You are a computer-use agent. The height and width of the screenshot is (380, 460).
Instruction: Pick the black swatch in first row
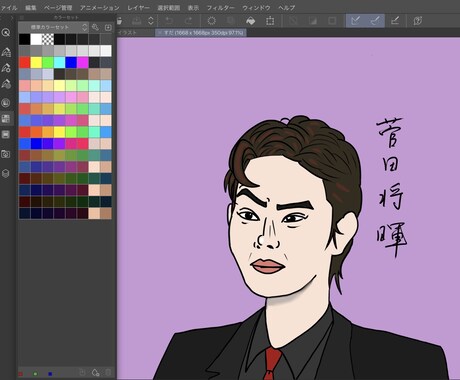(x=24, y=39)
